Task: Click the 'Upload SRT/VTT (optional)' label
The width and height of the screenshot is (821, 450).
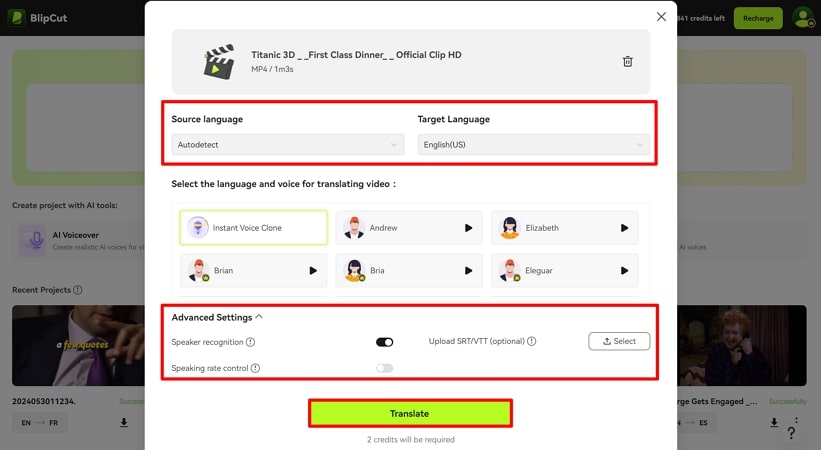Action: click(476, 341)
